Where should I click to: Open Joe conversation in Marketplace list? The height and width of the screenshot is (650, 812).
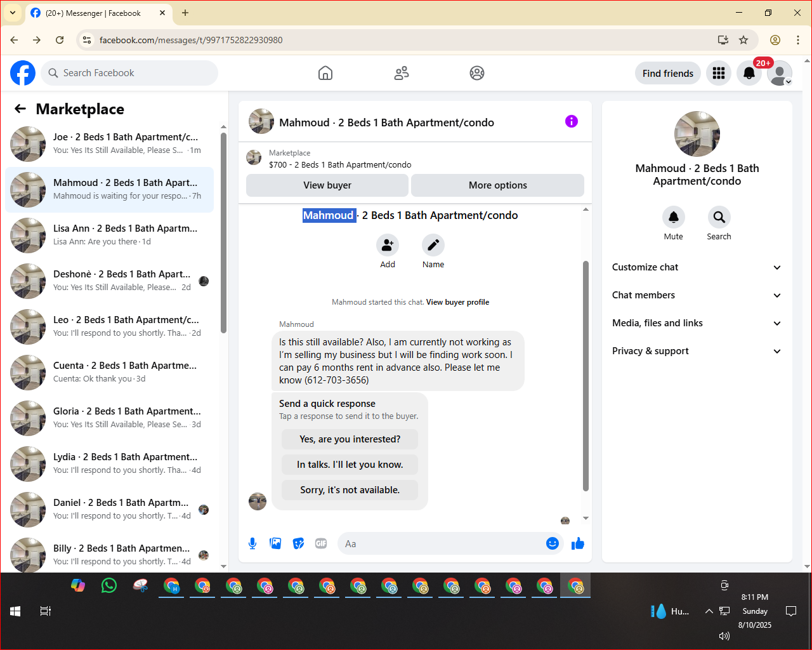click(109, 144)
